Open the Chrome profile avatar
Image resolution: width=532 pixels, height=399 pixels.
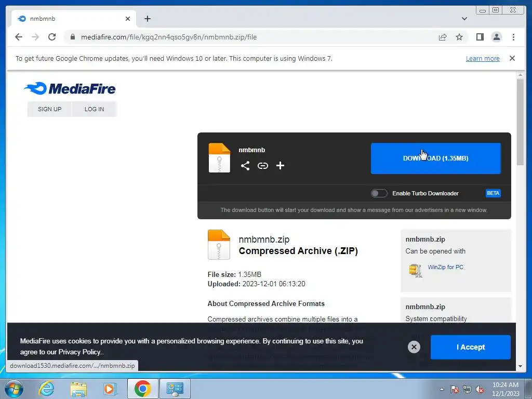tap(496, 37)
